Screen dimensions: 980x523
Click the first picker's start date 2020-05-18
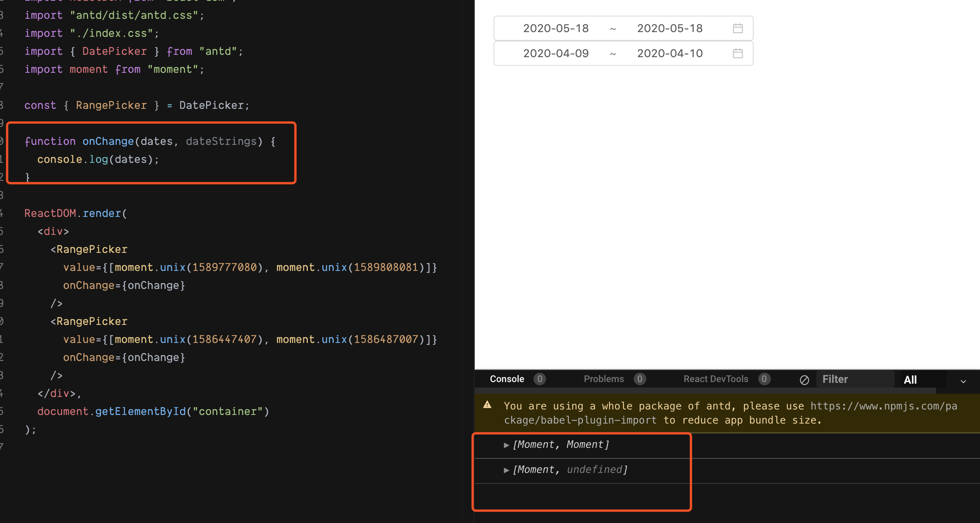pos(556,28)
